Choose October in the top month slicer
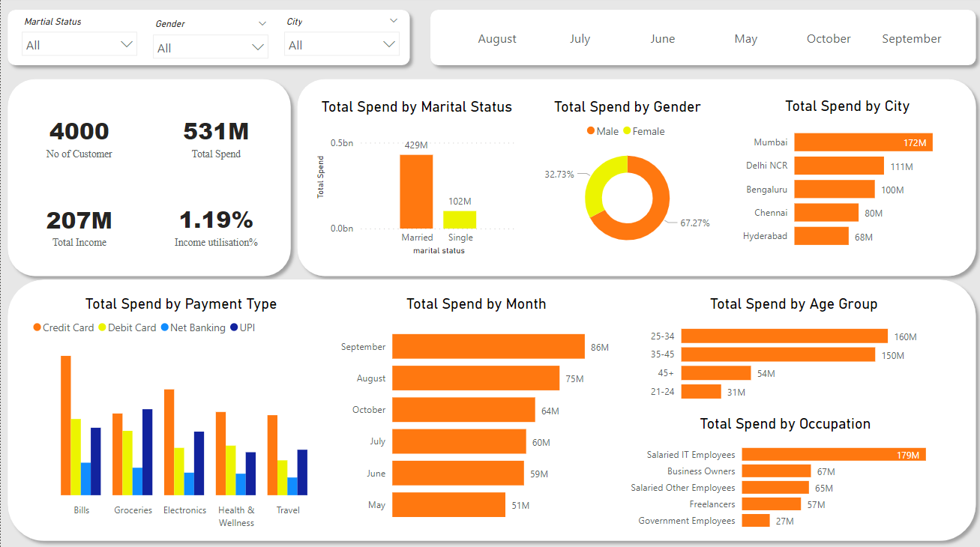 coord(829,39)
